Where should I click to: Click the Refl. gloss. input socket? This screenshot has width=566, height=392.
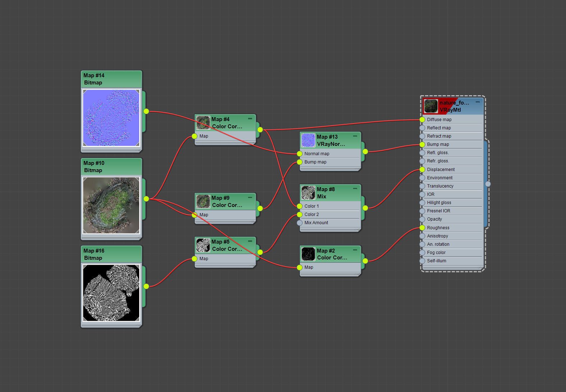[x=422, y=153]
